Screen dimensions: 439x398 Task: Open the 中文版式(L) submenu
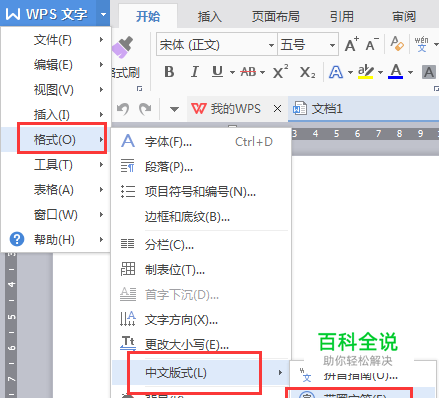pos(201,372)
